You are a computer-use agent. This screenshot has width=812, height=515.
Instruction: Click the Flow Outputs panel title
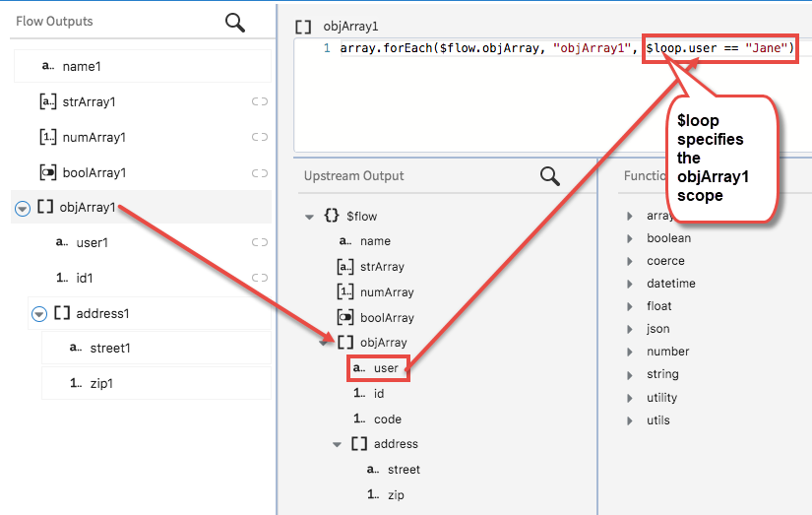click(x=54, y=22)
